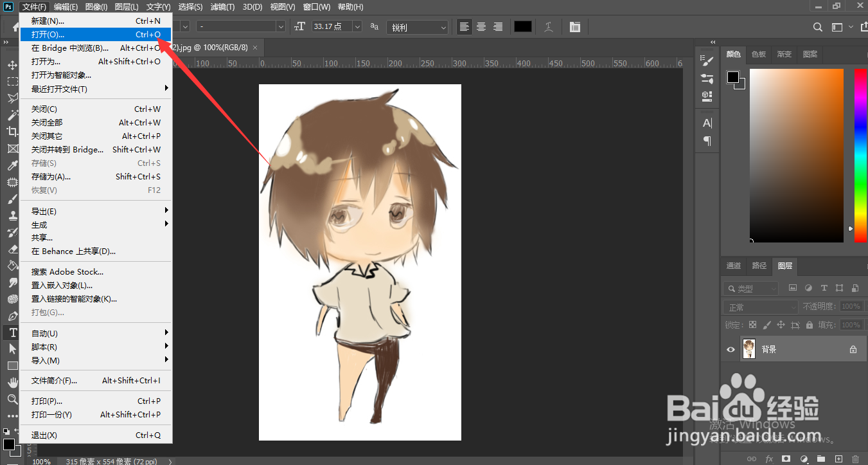
Task: Select the Hand tool
Action: [x=12, y=383]
